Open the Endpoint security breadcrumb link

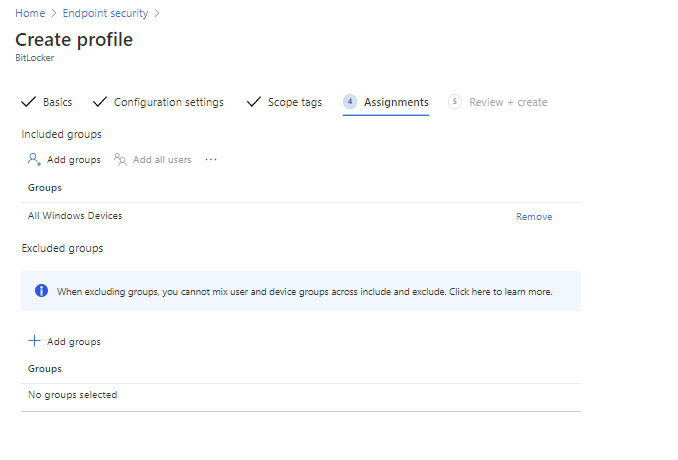(x=105, y=13)
